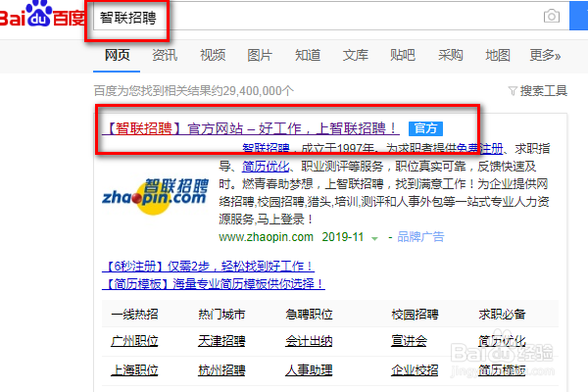Viewport: 588px width, 392px height.
Task: Click the 一线热招 column header
Action: click(x=134, y=314)
